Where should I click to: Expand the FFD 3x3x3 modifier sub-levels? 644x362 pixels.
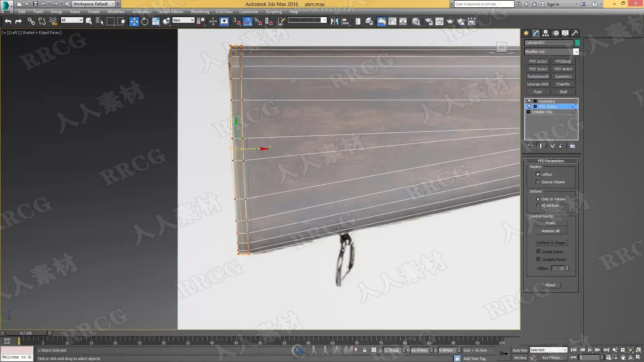coord(535,107)
